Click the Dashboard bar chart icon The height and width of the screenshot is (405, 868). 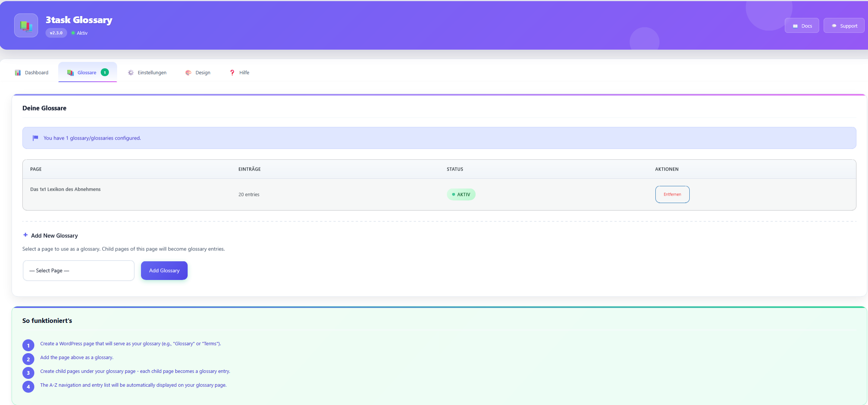pyautogui.click(x=18, y=72)
